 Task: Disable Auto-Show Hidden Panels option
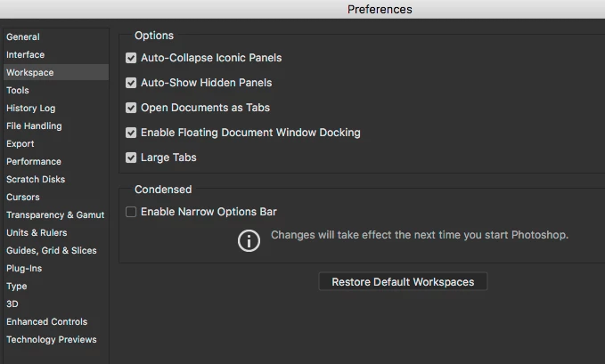click(x=131, y=83)
